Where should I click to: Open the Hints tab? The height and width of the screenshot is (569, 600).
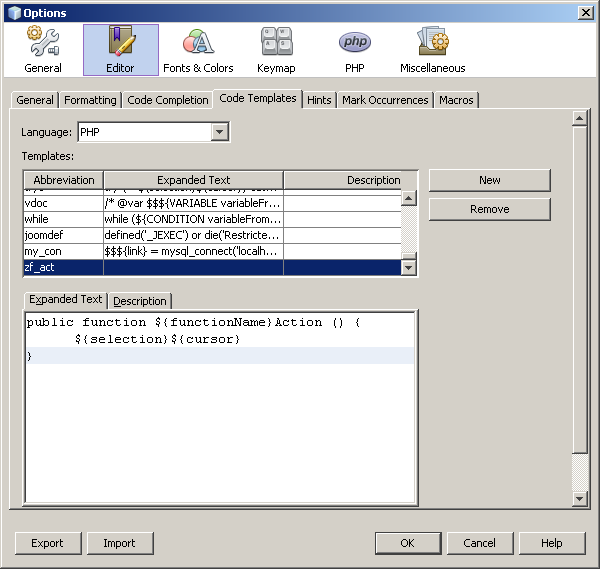tap(319, 100)
